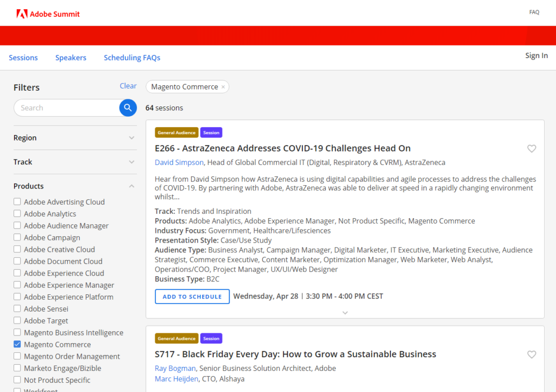Click the Session badge on the AstraZeneca card
The image size is (556, 392).
211,132
